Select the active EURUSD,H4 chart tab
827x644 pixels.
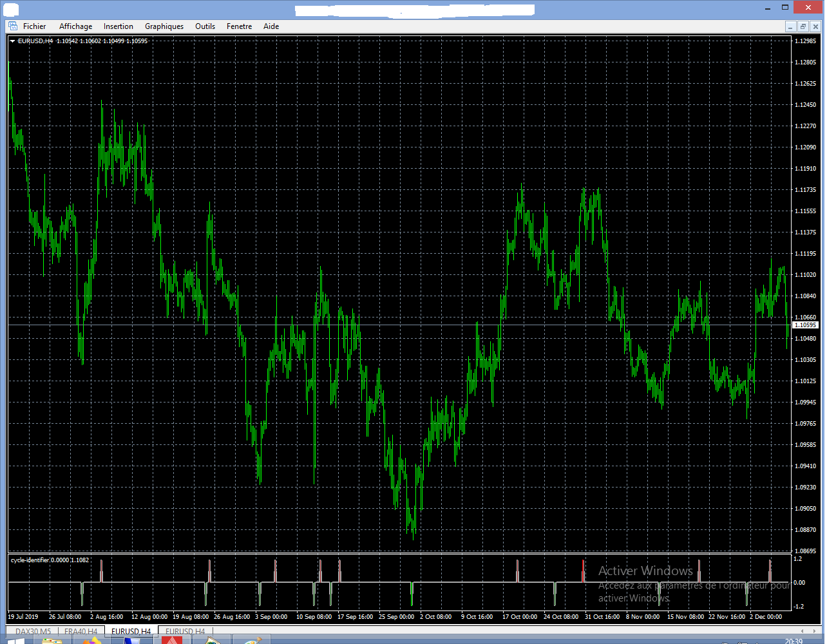point(131,631)
